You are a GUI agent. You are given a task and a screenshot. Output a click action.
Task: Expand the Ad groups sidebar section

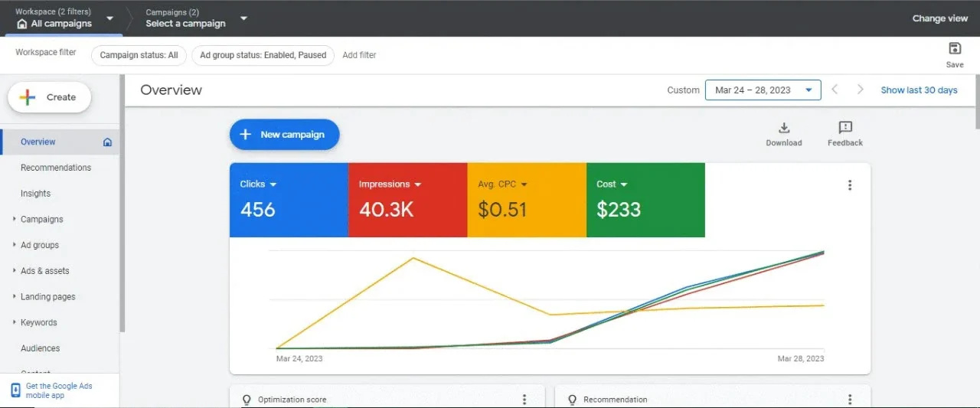tap(15, 245)
